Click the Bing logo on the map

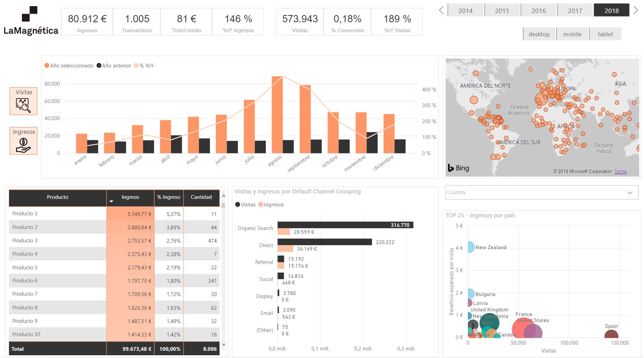tap(459, 168)
